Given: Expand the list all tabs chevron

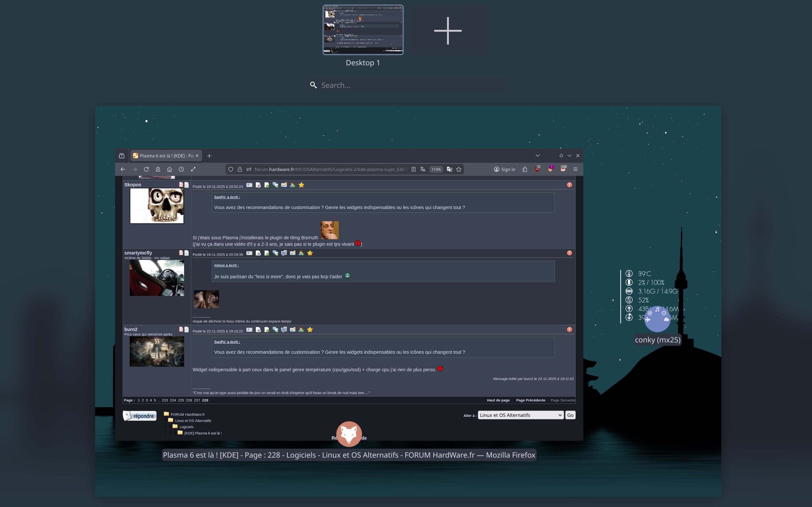Looking at the screenshot, I should (x=538, y=155).
